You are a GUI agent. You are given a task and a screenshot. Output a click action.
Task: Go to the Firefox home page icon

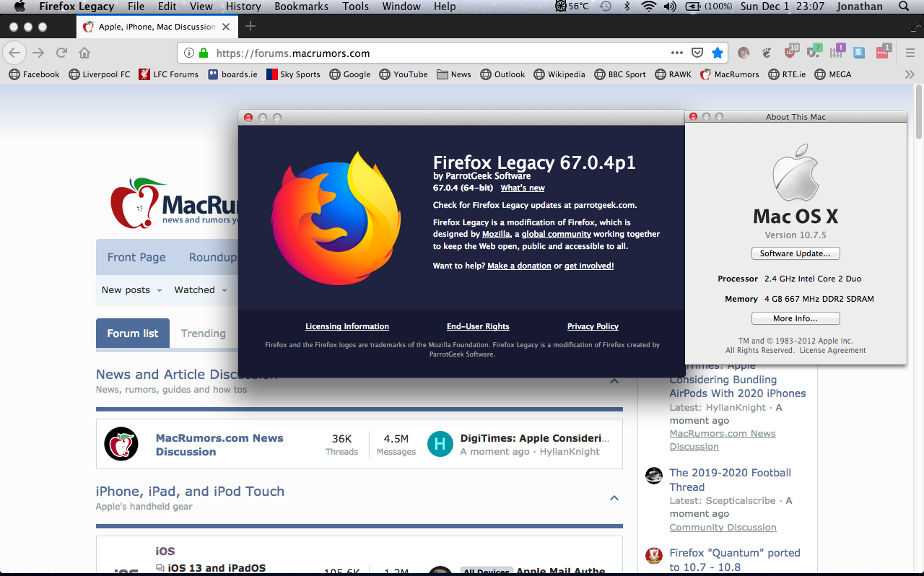pyautogui.click(x=84, y=53)
